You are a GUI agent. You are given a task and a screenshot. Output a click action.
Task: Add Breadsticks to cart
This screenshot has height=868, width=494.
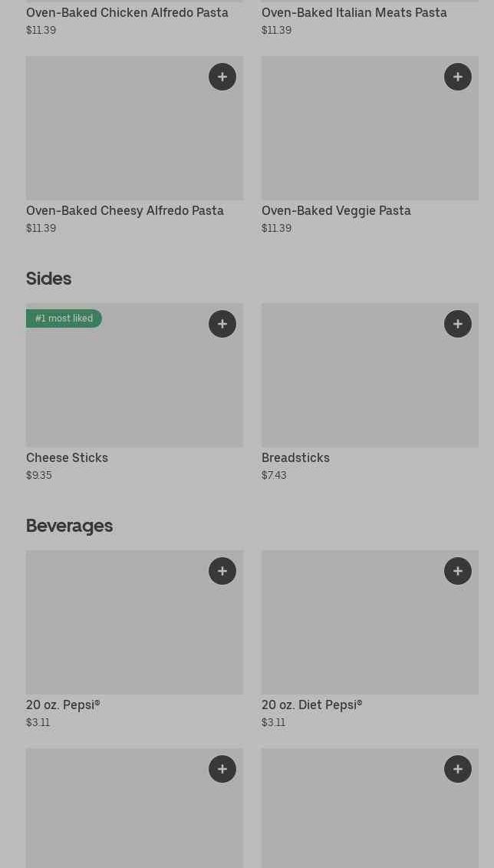458,324
